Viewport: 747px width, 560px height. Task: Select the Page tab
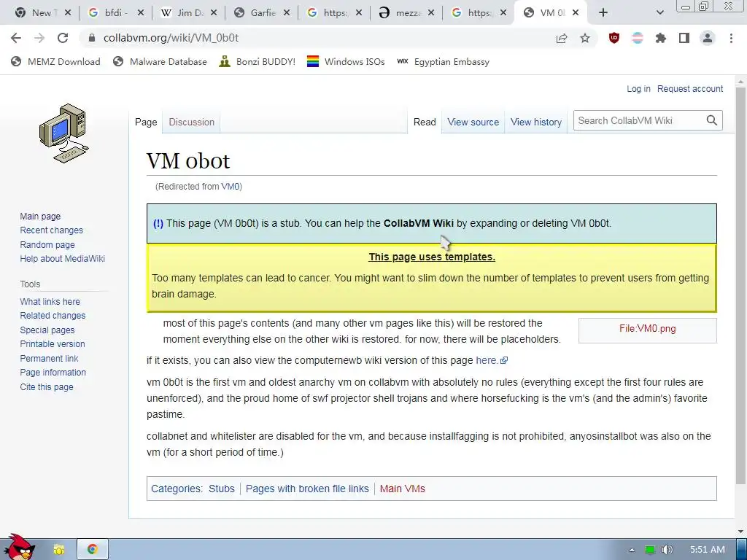pyautogui.click(x=146, y=122)
